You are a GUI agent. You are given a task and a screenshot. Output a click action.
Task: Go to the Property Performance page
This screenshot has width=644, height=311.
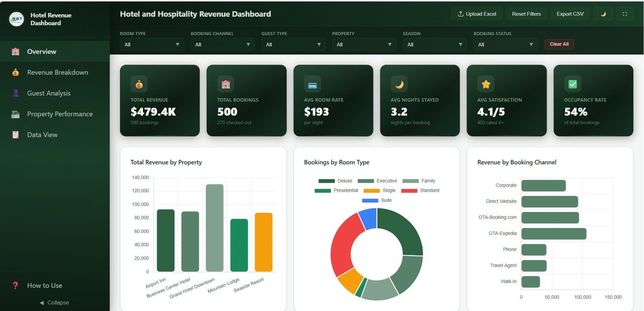click(60, 114)
